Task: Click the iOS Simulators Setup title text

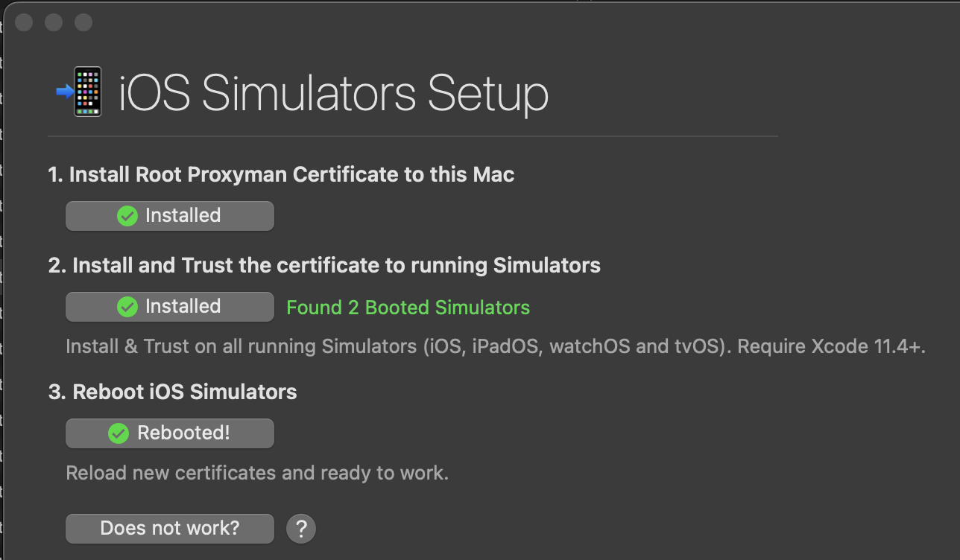Action: (x=333, y=92)
